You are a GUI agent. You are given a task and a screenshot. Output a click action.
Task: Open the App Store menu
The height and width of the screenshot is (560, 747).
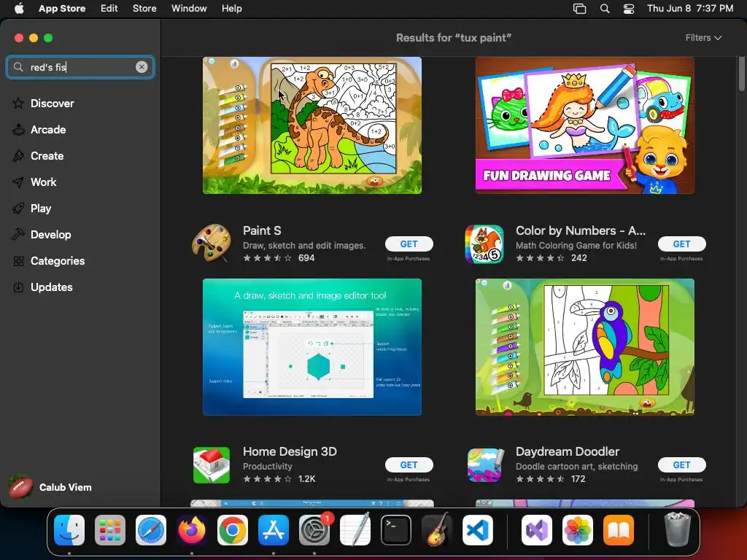tap(62, 9)
